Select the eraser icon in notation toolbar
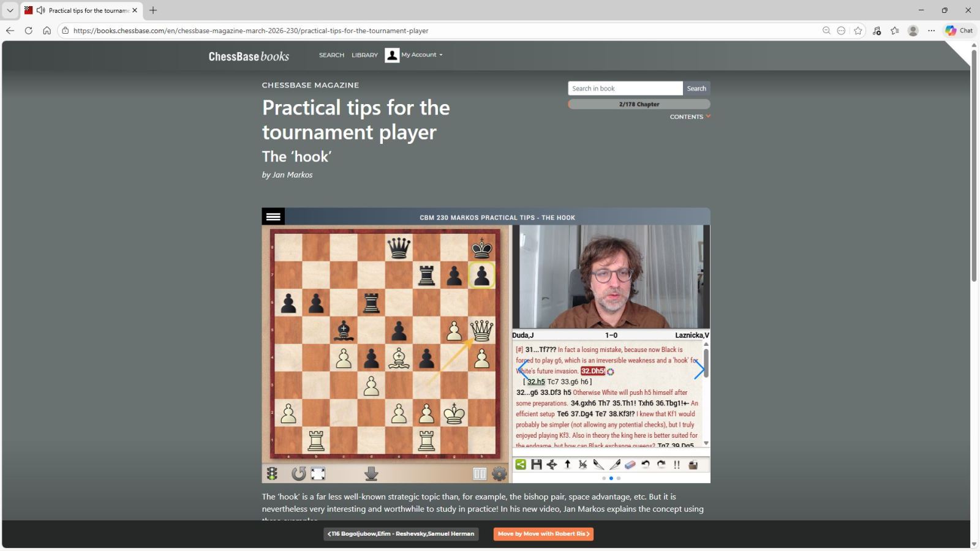The image size is (980, 551). 630,465
